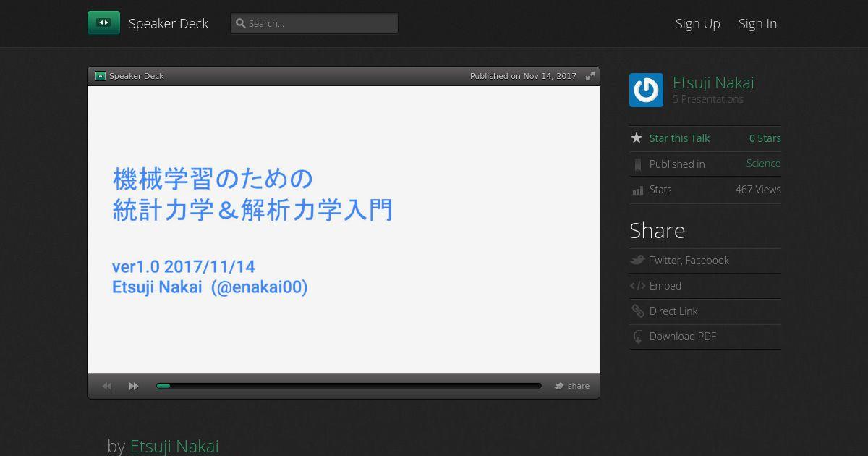This screenshot has width=868, height=456.
Task: Click the slide preview title image
Action: [344, 229]
